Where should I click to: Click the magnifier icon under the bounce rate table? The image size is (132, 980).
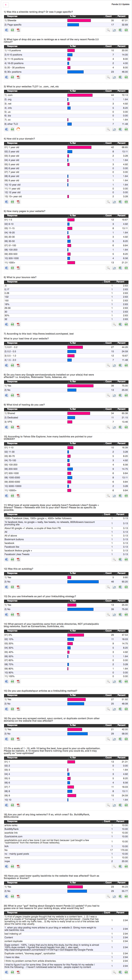pos(114,324)
